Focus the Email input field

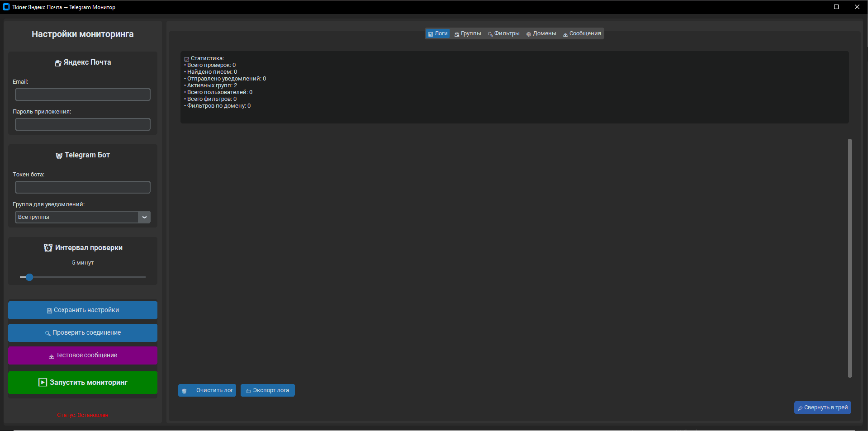tap(83, 95)
